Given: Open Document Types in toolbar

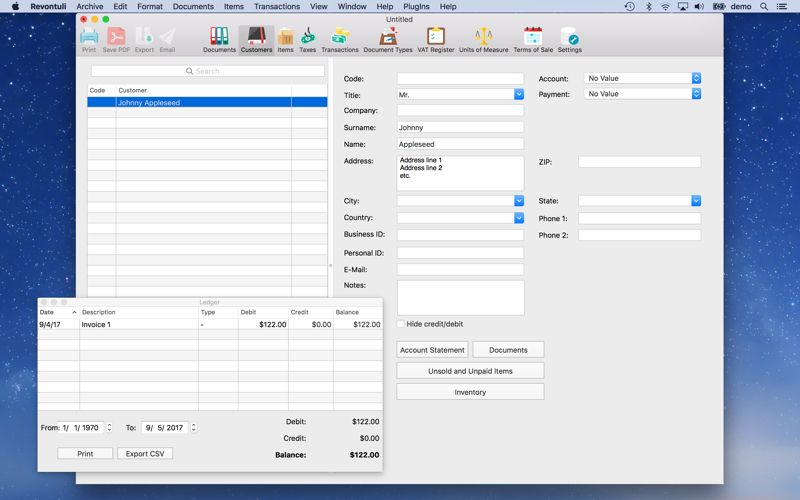Looking at the screenshot, I should point(388,40).
